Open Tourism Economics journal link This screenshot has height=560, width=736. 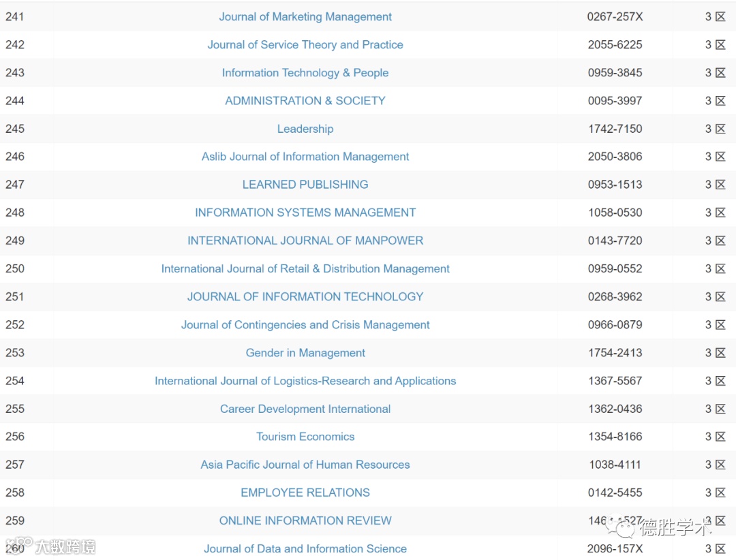(305, 437)
